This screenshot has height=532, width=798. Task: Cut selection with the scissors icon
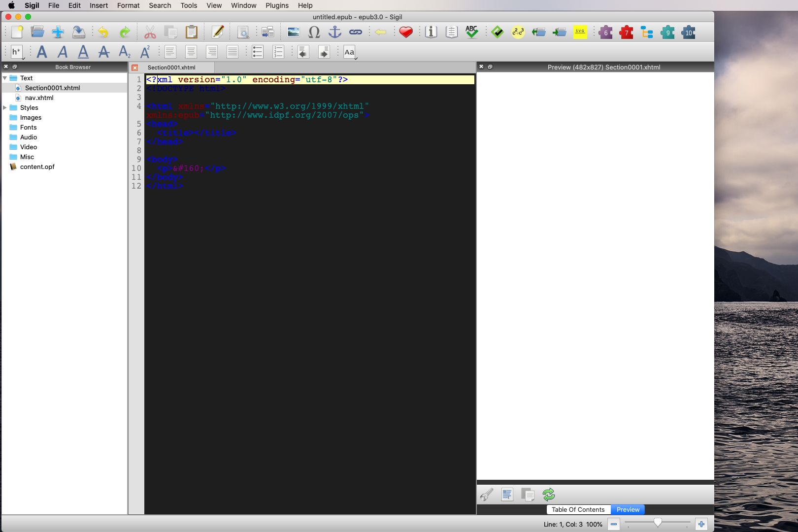(x=150, y=33)
